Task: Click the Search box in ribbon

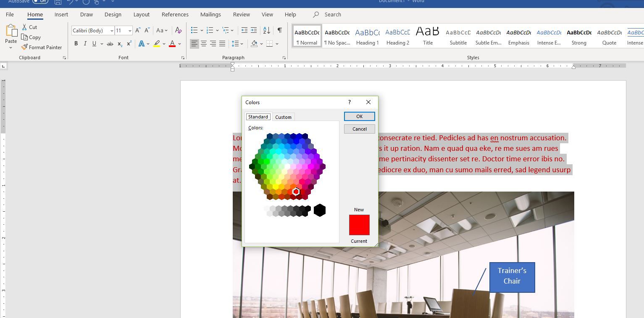Action: (x=333, y=14)
